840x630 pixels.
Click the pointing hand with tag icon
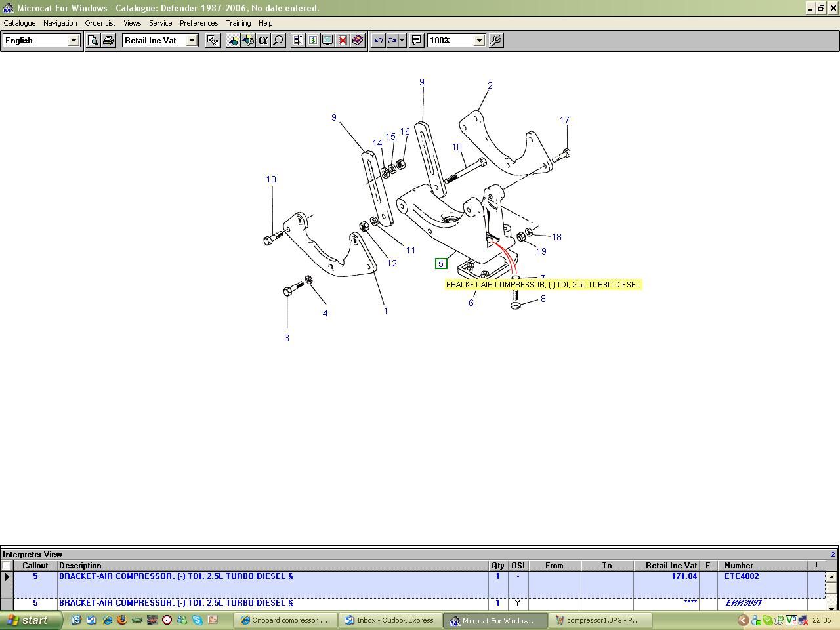233,41
